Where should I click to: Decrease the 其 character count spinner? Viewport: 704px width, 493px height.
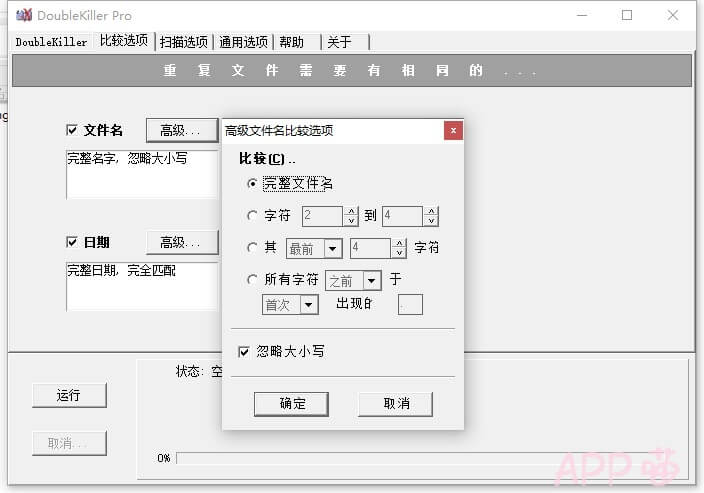(x=399, y=253)
